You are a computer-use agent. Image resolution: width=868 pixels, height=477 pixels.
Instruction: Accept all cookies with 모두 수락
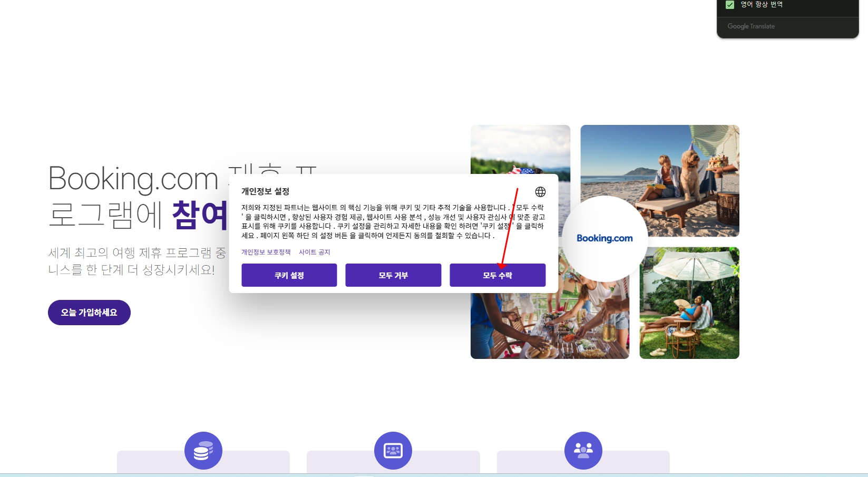coord(498,275)
